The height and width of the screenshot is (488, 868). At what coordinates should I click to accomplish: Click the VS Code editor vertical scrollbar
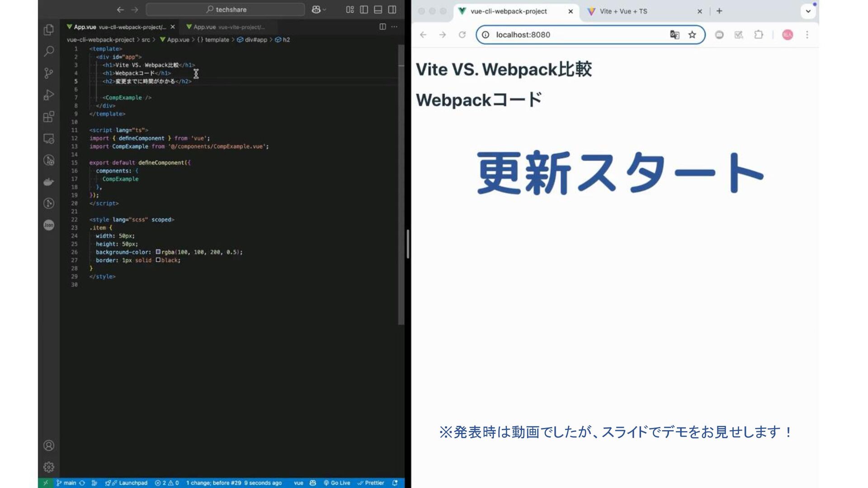tap(401, 184)
